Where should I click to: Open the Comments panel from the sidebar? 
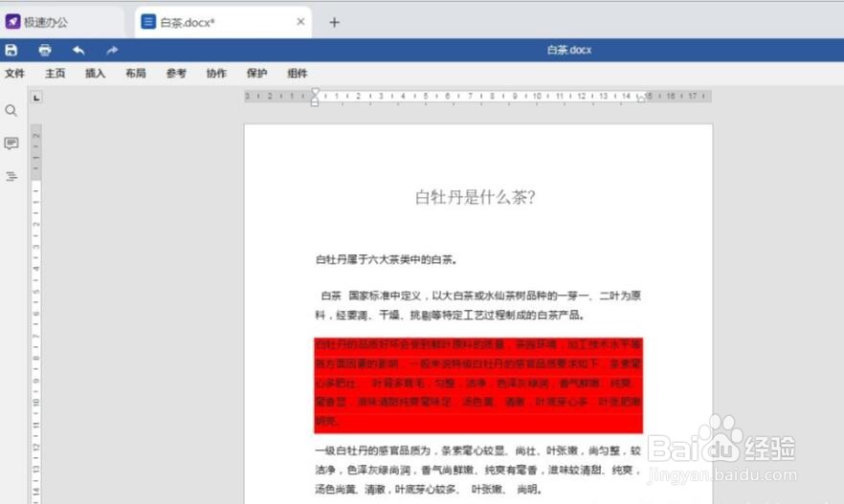(11, 143)
